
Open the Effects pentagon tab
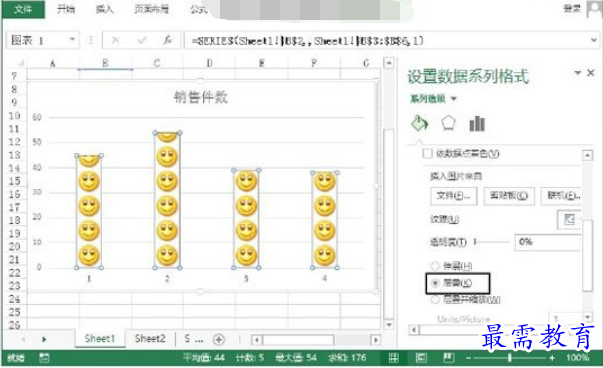448,123
